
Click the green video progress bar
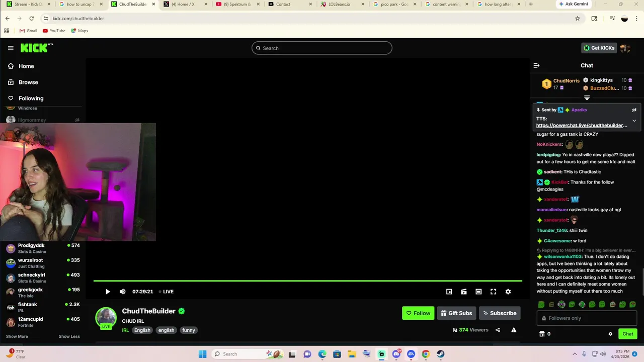(x=308, y=281)
